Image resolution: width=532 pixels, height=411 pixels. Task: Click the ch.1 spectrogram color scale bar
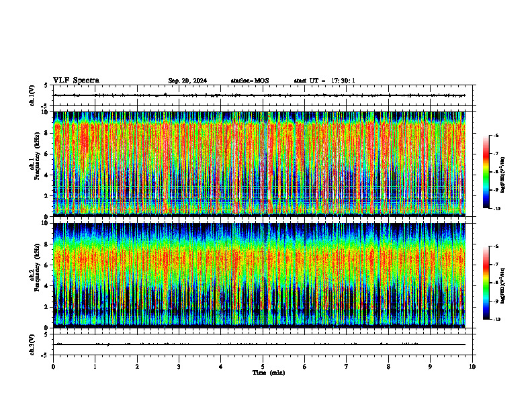(x=486, y=172)
